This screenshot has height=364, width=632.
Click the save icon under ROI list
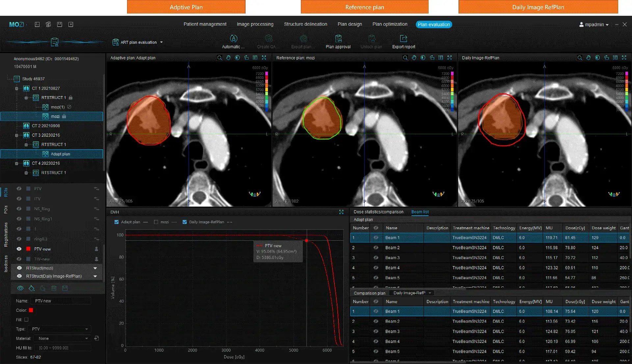[65, 288]
